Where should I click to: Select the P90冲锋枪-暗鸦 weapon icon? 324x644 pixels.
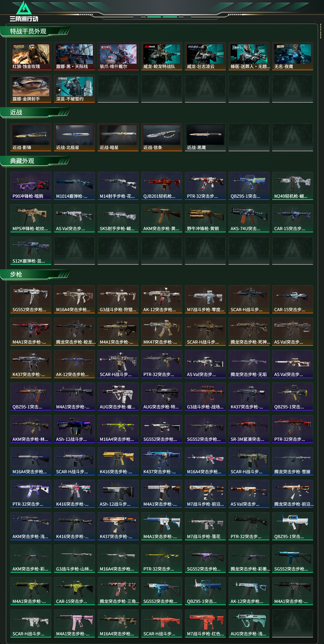tap(31, 186)
